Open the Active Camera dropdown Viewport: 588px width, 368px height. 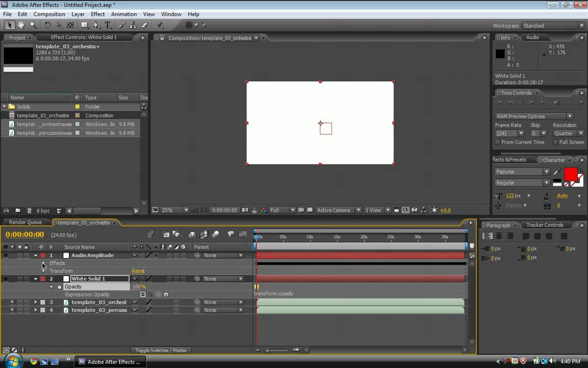click(338, 210)
